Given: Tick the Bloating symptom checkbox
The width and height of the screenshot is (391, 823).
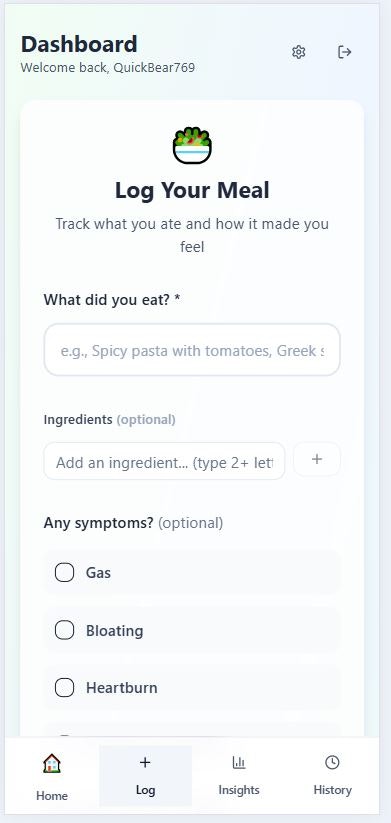Looking at the screenshot, I should [65, 630].
